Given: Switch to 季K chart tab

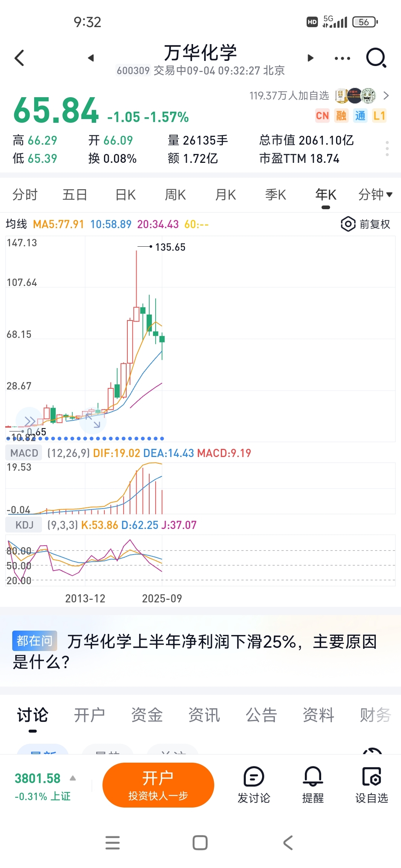Looking at the screenshot, I should 276,194.
